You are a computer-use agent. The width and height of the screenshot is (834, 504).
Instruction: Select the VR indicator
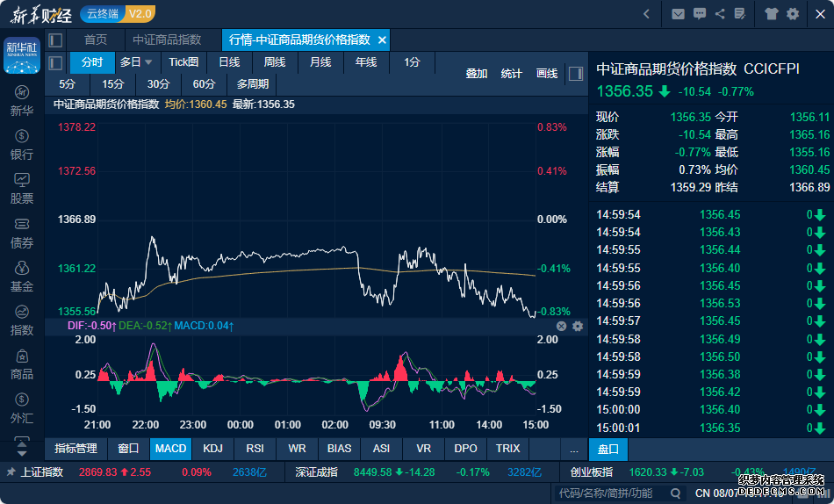coord(423,449)
